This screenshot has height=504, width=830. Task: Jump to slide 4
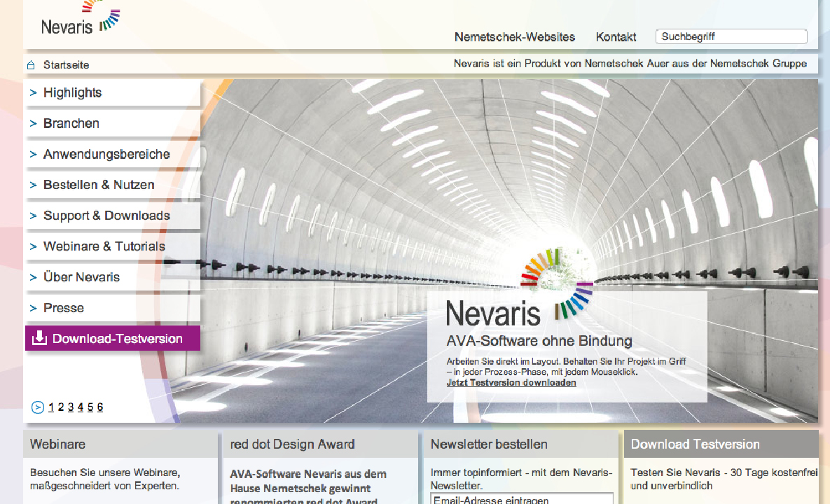pyautogui.click(x=81, y=407)
